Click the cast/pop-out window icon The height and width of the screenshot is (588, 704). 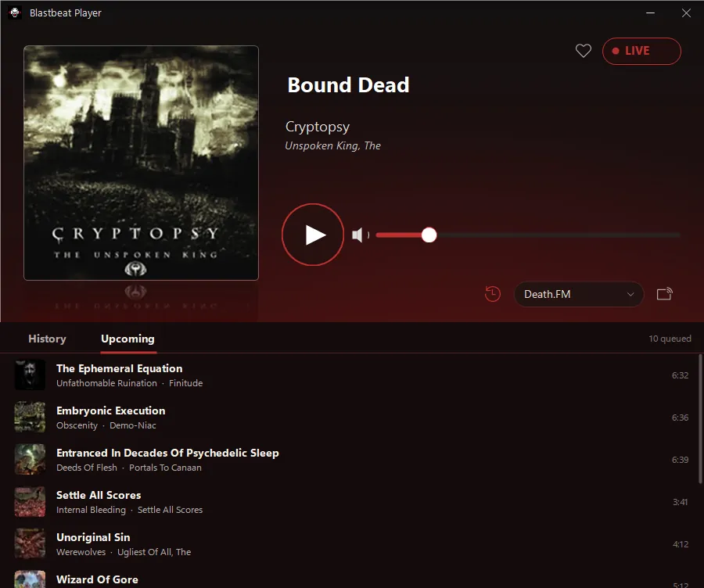point(664,294)
